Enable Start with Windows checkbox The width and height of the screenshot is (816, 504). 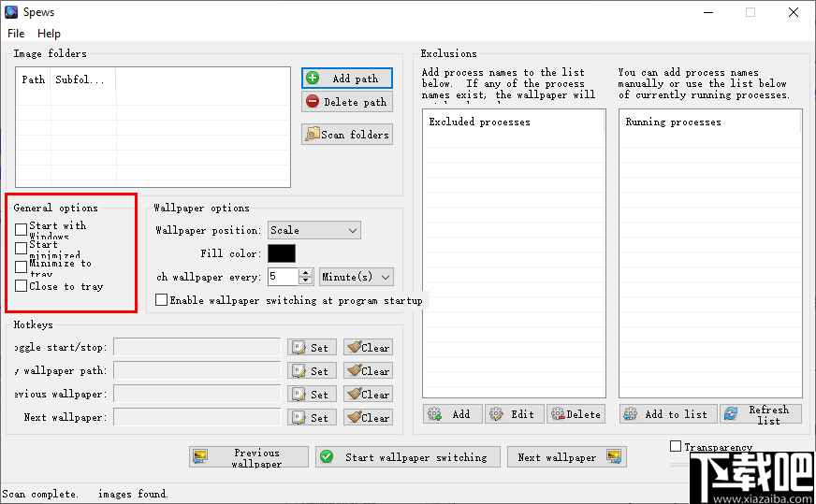pyautogui.click(x=21, y=229)
